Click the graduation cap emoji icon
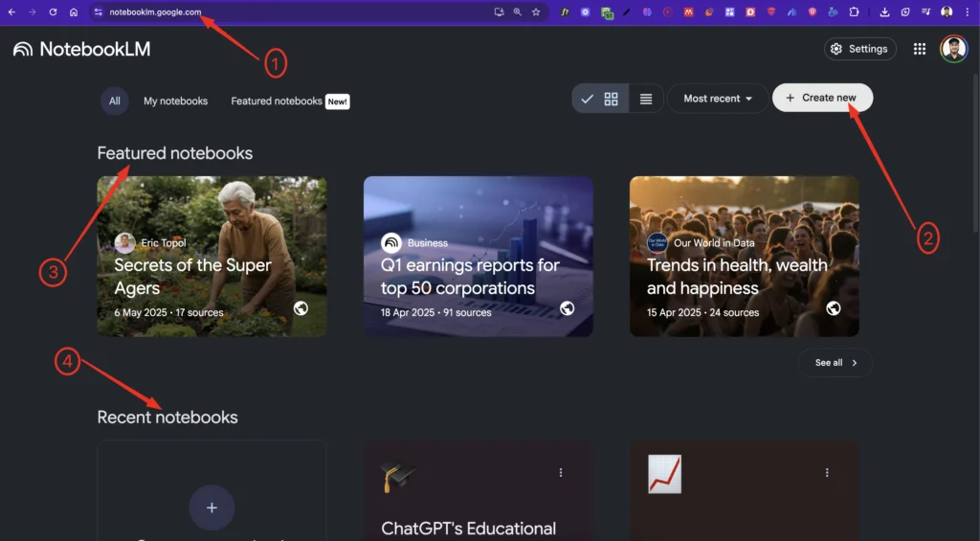The image size is (980, 541). click(x=397, y=476)
